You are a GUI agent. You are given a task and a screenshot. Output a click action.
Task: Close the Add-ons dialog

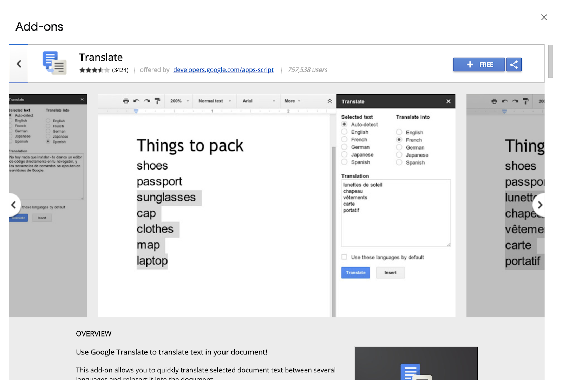[x=544, y=17]
